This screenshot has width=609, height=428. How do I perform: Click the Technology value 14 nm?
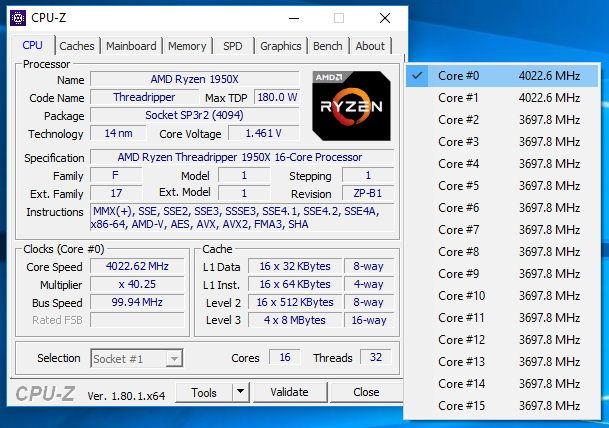(118, 133)
